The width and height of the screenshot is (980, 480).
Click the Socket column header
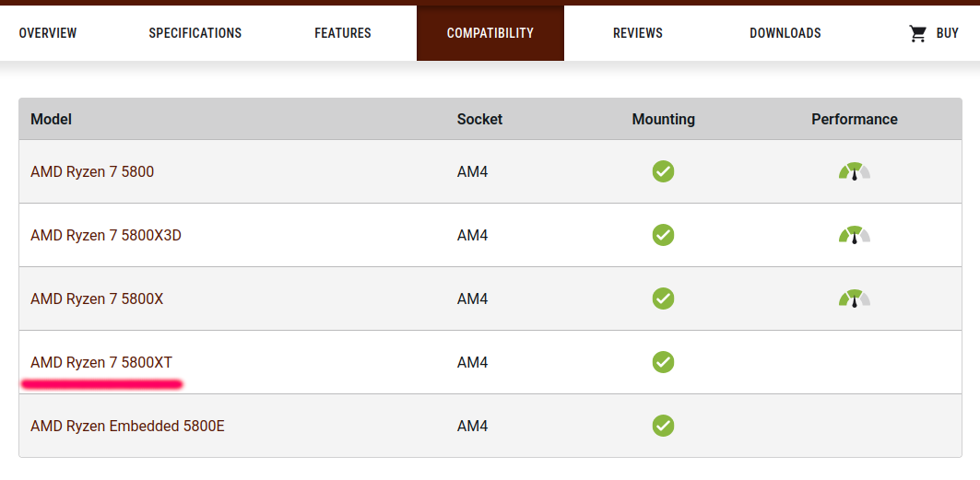click(479, 119)
